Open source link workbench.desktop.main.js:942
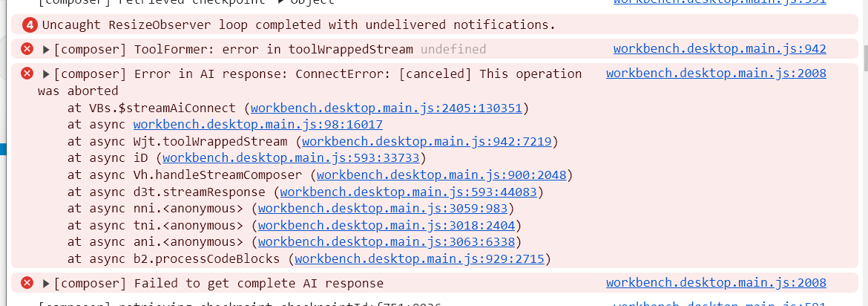This screenshot has width=868, height=306. click(x=720, y=49)
